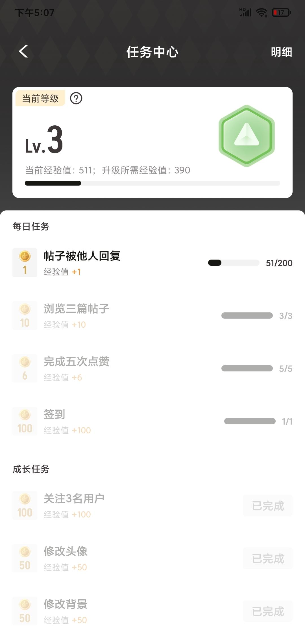305x644 pixels.
Task: Select the 签到 daily task title
Action: click(54, 414)
